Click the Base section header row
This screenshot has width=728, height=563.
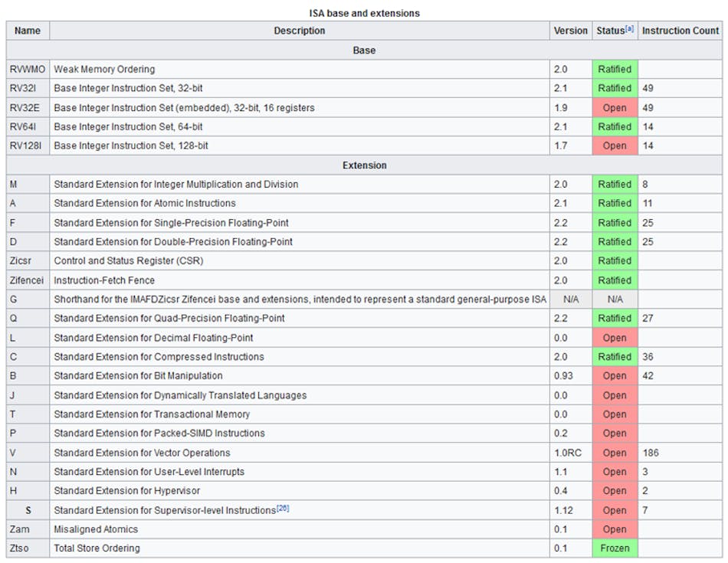point(364,50)
